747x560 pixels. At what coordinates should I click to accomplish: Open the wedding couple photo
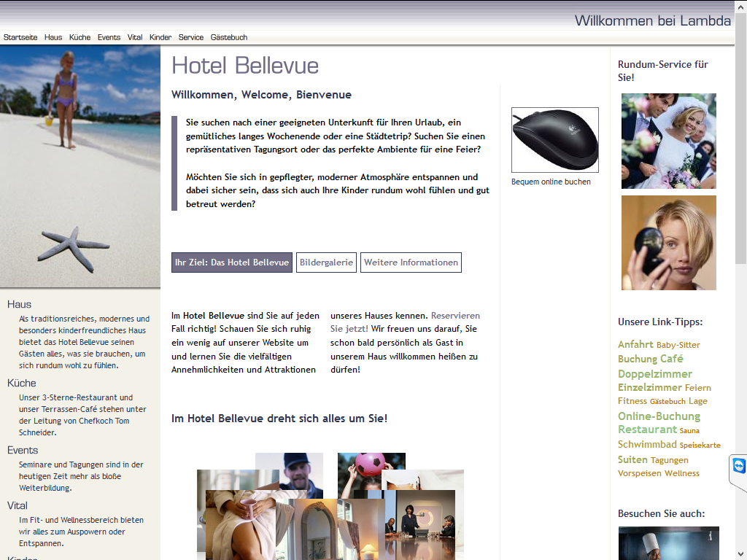click(x=669, y=141)
